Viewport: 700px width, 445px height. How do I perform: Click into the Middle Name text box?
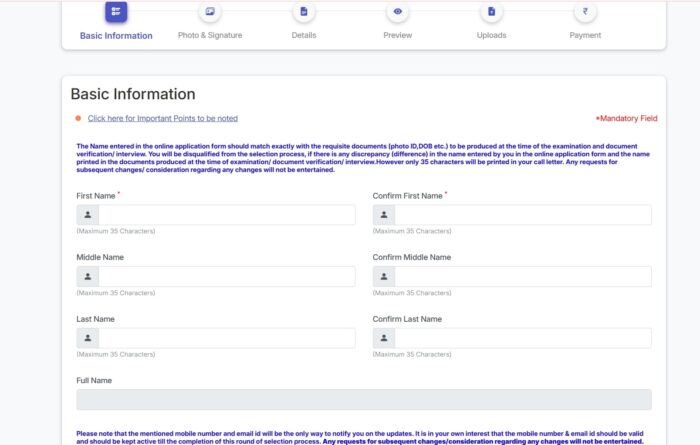226,277
